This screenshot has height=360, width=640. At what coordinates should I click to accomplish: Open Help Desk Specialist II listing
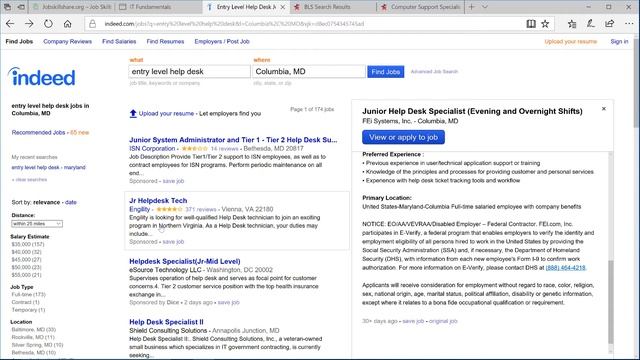coord(166,322)
